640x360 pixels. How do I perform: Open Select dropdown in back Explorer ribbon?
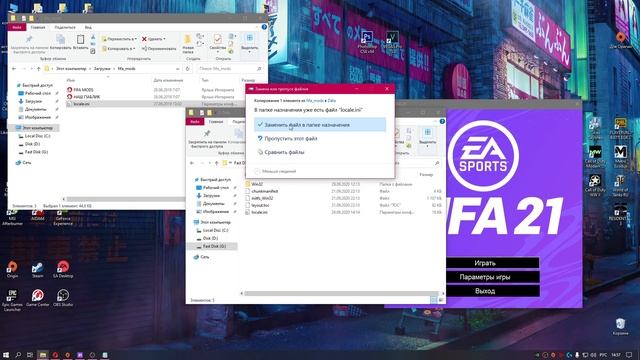click(x=249, y=42)
